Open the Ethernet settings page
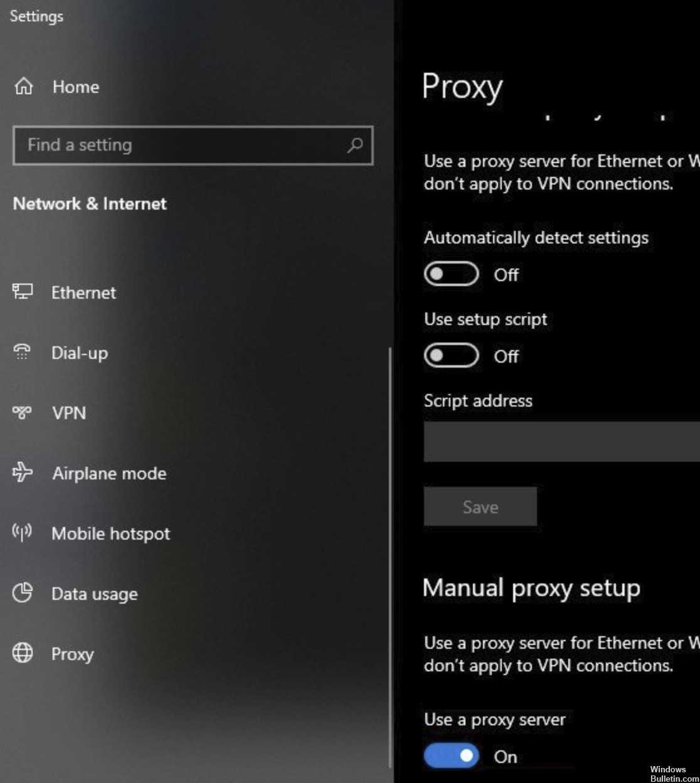The image size is (700, 783). [83, 292]
